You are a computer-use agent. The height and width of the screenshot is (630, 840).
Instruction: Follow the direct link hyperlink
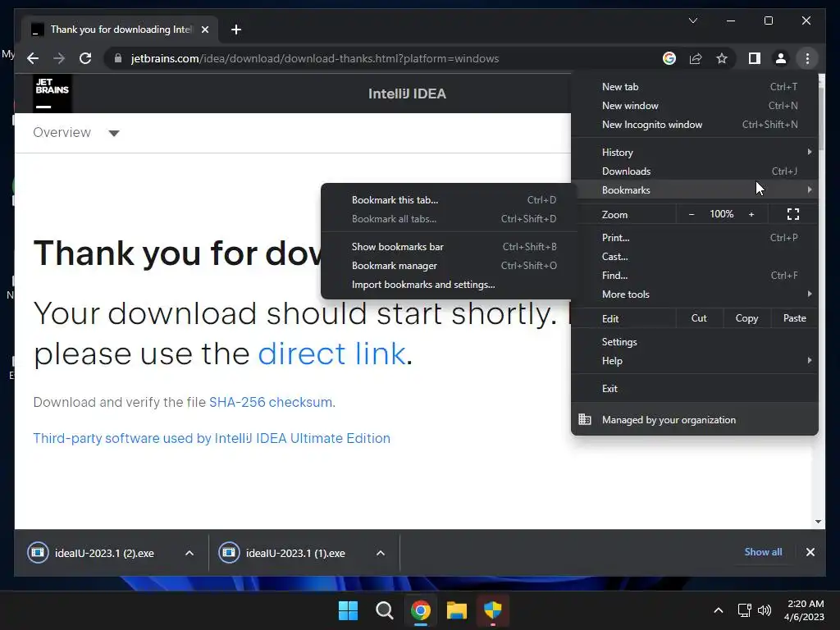pyautogui.click(x=331, y=354)
